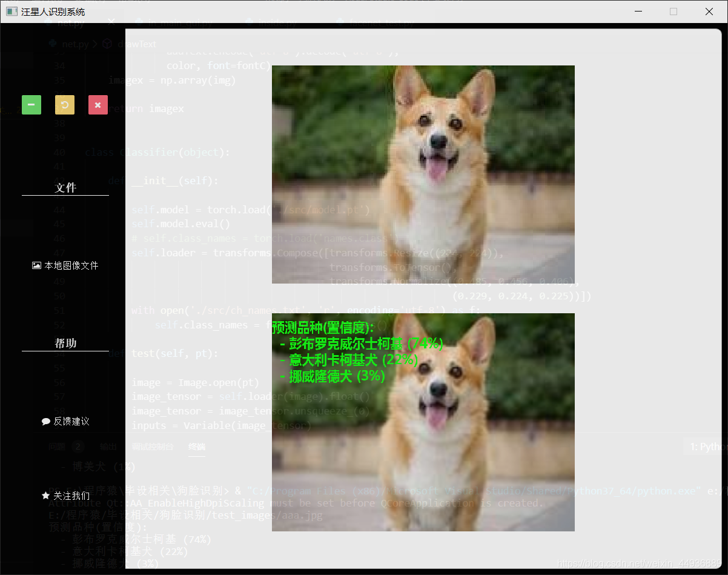Screen dimensions: 728x575
Task: Open 本地图像文件 to choose an image
Action: [65, 265]
